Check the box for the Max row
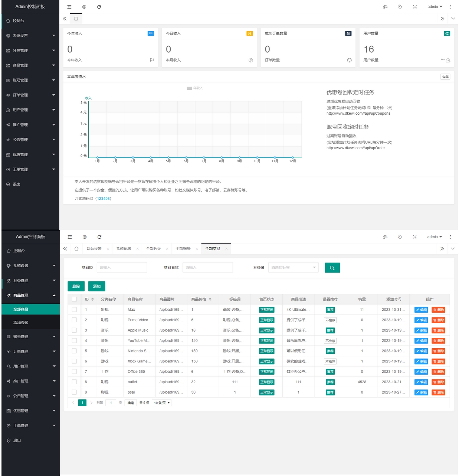The width and height of the screenshot is (459, 476). [74, 310]
